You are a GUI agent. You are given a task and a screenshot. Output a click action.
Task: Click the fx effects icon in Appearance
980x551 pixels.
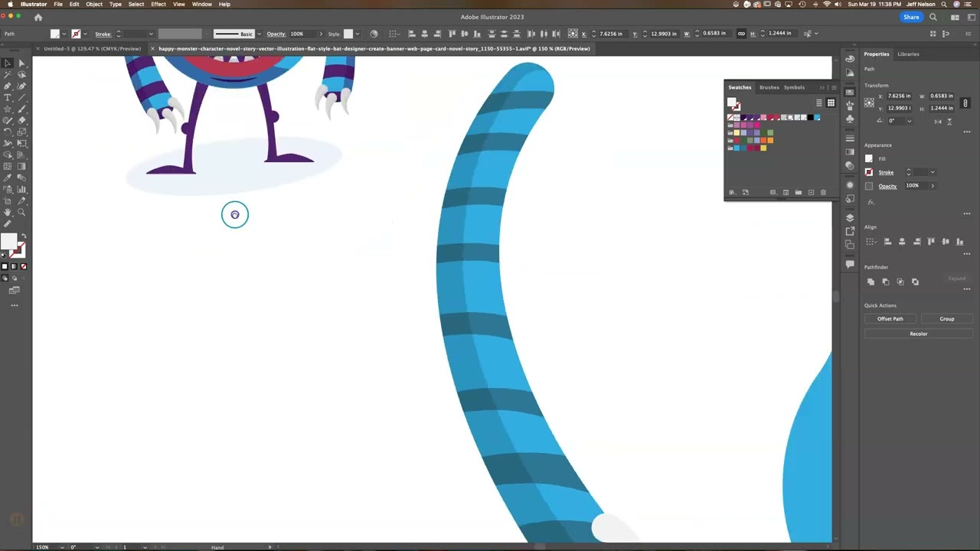[x=871, y=202]
